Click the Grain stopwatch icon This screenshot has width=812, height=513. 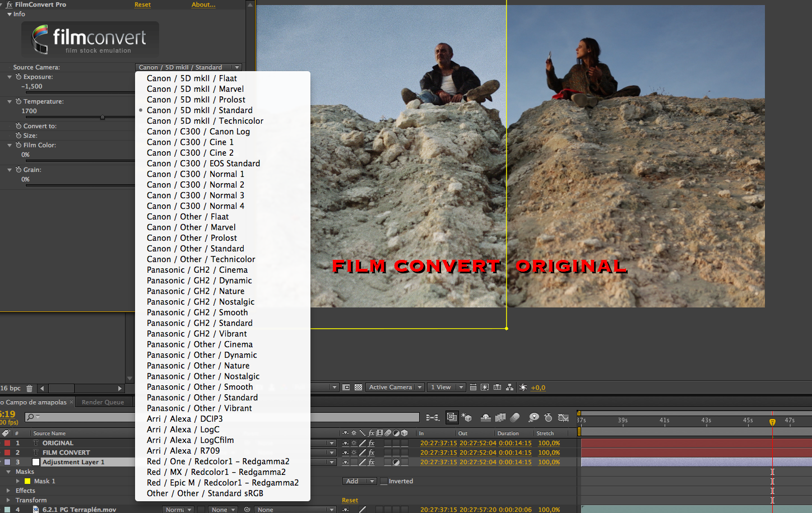pyautogui.click(x=18, y=170)
